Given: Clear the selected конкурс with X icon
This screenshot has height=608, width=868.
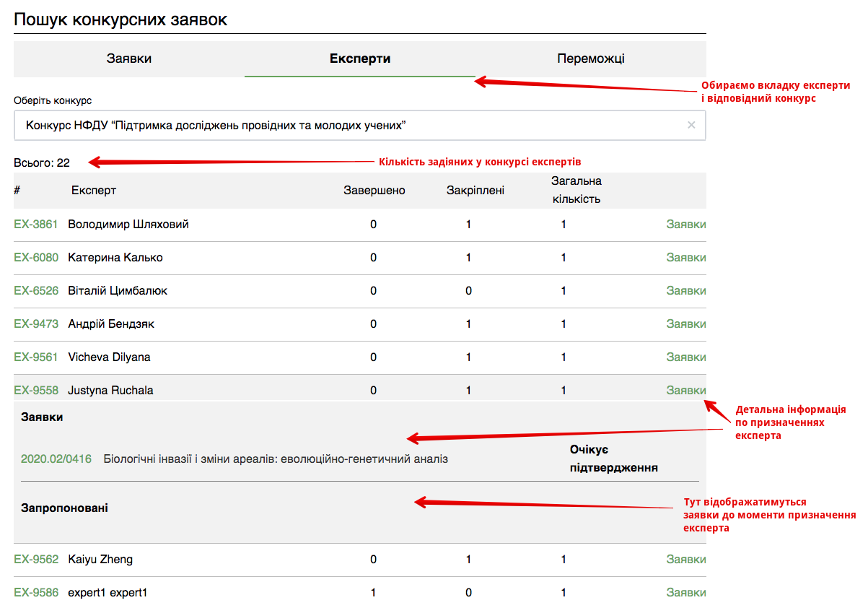Looking at the screenshot, I should pyautogui.click(x=691, y=126).
